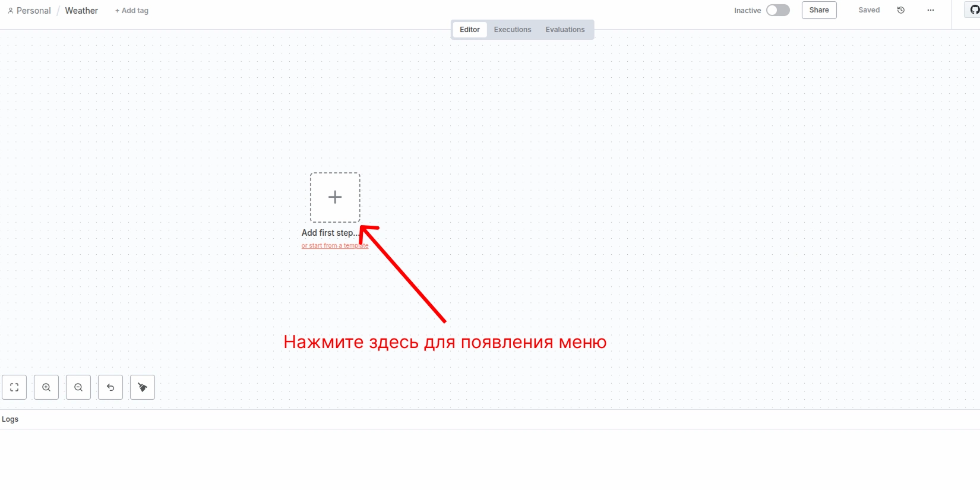Open the Logs panel
Screen dimensions: 980x490
click(10, 419)
